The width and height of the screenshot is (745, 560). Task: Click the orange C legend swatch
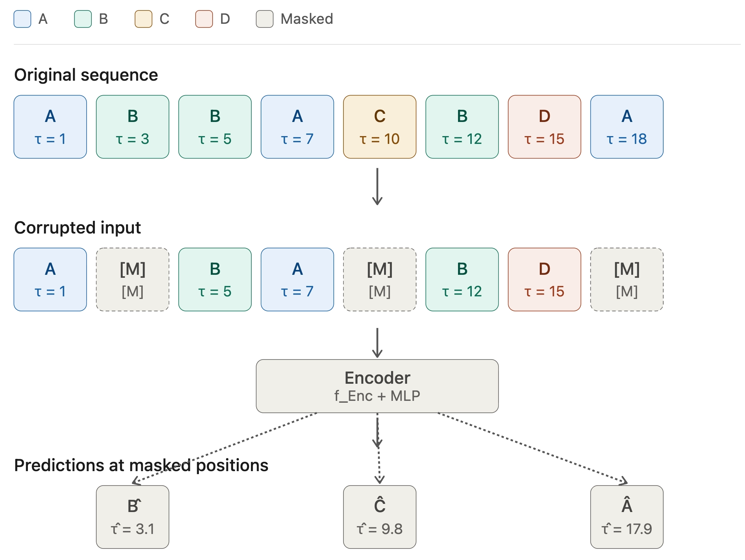(143, 19)
